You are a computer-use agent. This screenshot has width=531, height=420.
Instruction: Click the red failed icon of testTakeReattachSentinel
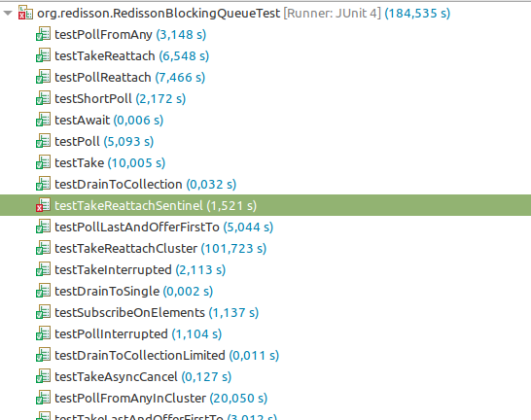44,205
